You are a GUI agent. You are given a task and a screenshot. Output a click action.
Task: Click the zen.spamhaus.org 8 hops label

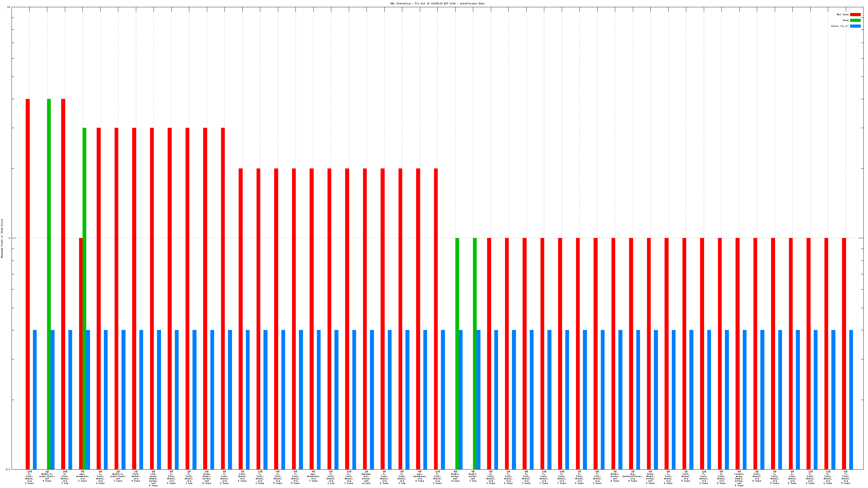click(x=420, y=476)
